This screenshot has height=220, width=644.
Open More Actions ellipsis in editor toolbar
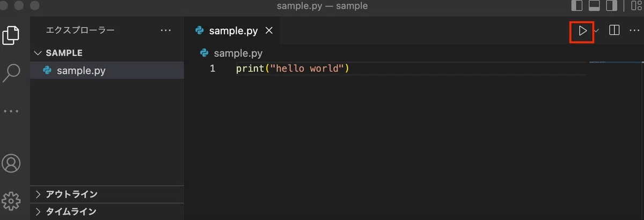[634, 31]
